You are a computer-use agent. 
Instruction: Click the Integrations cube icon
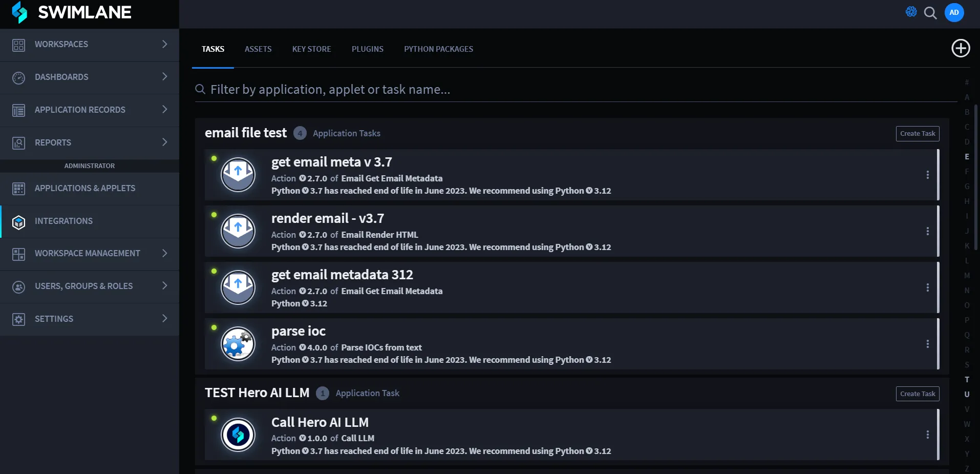(19, 222)
